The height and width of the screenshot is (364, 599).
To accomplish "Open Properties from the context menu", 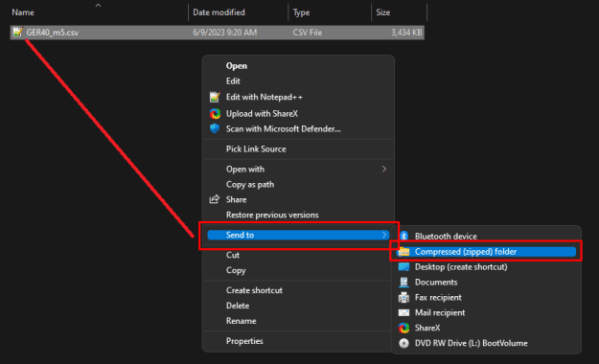I will coord(244,341).
